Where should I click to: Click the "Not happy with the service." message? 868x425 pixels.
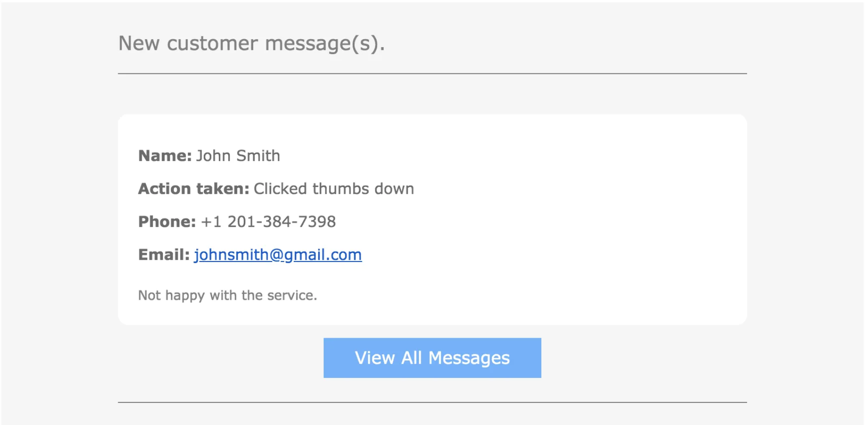click(x=227, y=295)
